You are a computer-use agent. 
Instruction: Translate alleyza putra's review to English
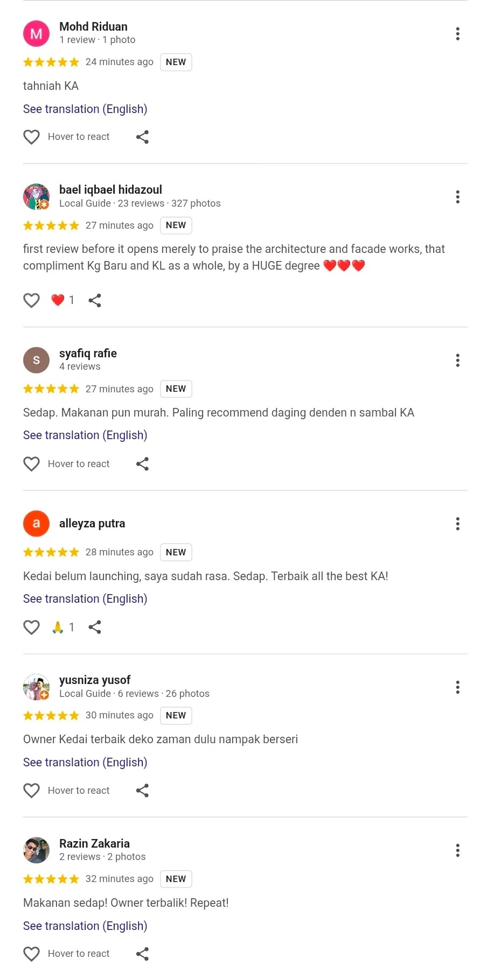point(85,599)
